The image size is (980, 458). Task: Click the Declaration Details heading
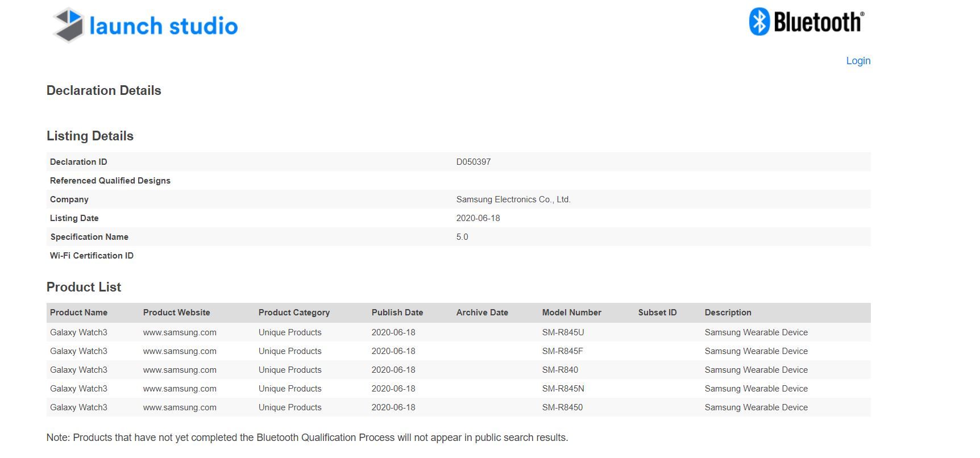pos(104,90)
